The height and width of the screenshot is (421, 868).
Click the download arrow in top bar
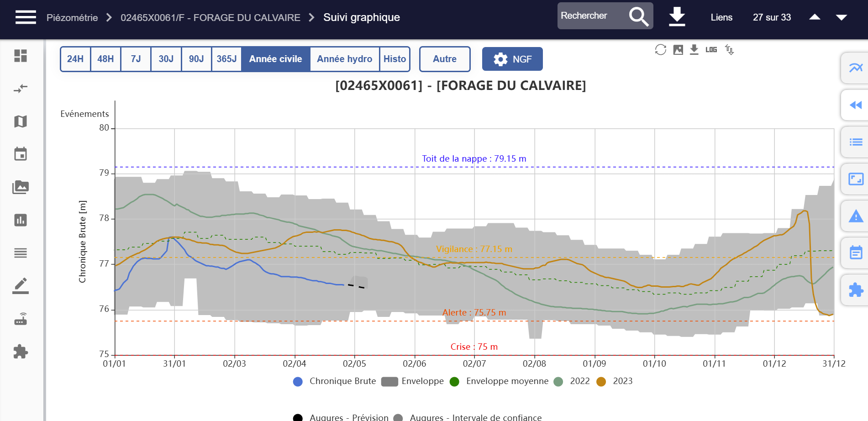click(x=677, y=17)
